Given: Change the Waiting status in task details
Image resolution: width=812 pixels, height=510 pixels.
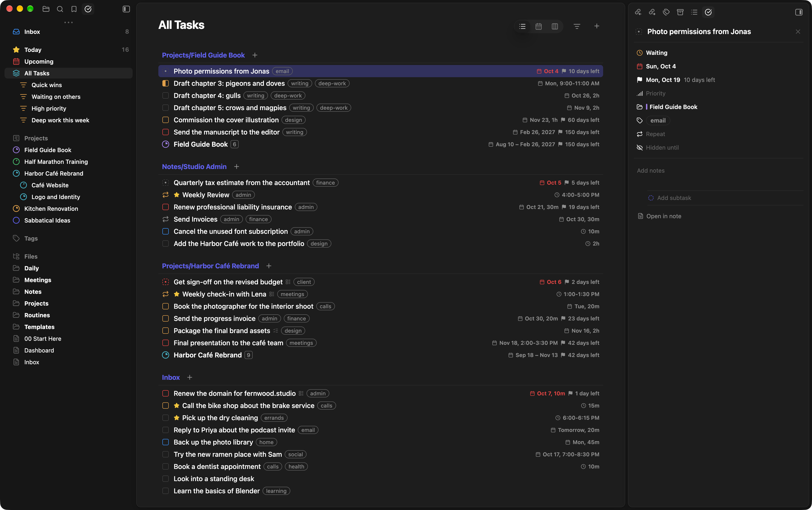Looking at the screenshot, I should pyautogui.click(x=656, y=53).
